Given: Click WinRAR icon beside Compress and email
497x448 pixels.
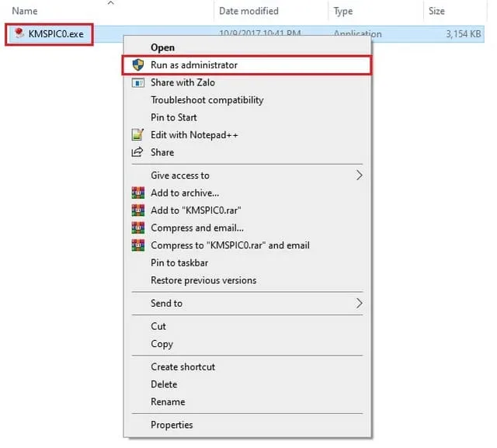Looking at the screenshot, I should 137,227.
